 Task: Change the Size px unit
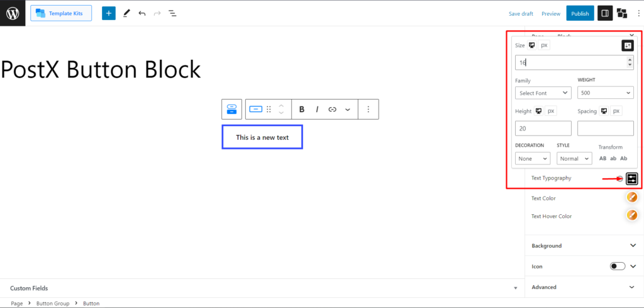[544, 45]
